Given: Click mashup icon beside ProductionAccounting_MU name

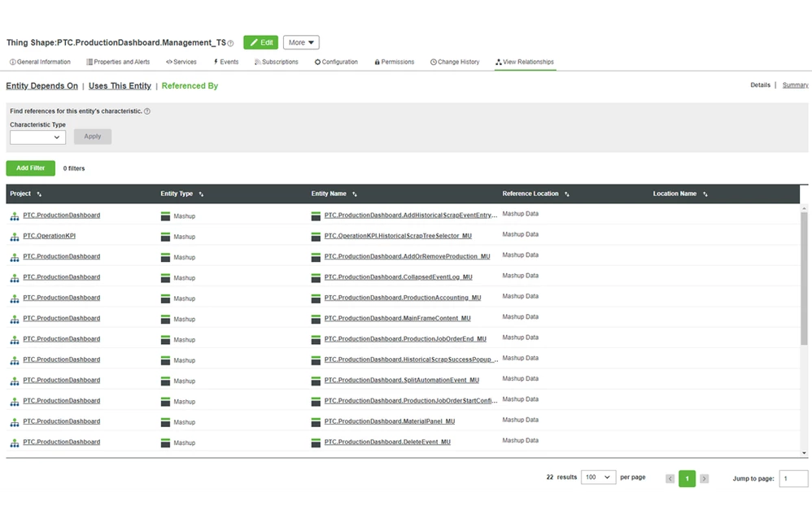Looking at the screenshot, I should pyautogui.click(x=316, y=299).
